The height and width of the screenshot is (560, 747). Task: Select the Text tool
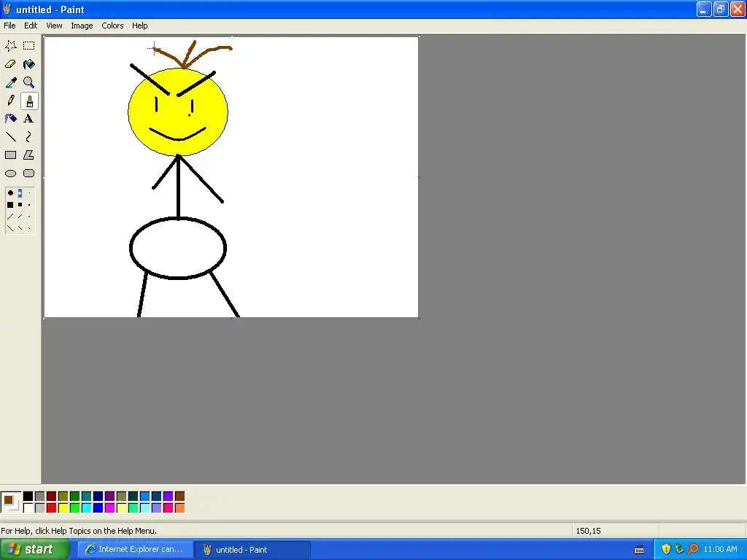point(28,119)
